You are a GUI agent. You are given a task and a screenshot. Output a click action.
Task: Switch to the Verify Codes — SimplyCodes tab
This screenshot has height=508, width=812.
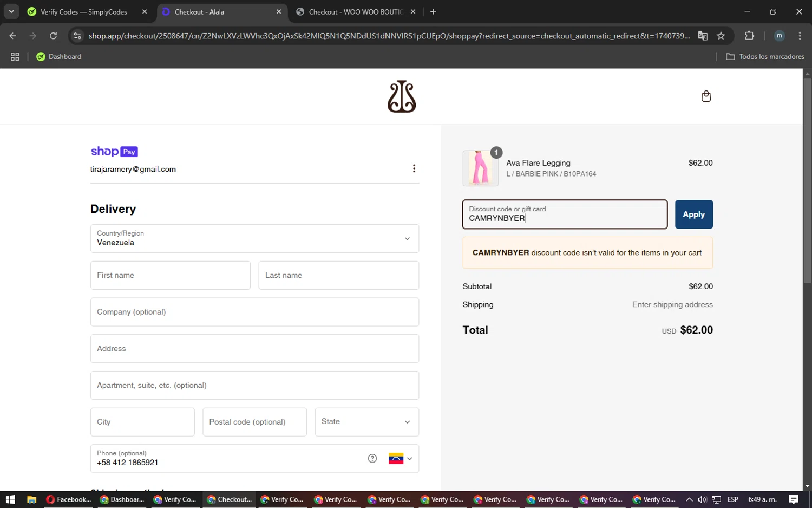[84, 12]
